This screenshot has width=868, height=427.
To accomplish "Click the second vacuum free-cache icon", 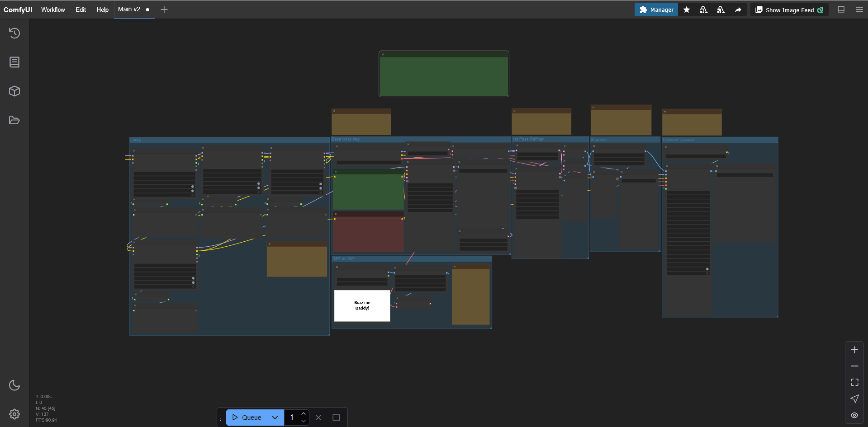I will (721, 9).
